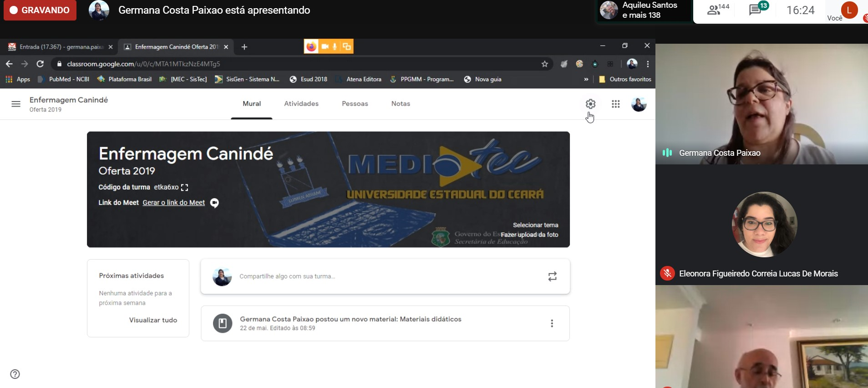Open the Outros favoritos bookmarks folder
Viewport: 868px width, 388px height.
point(625,79)
